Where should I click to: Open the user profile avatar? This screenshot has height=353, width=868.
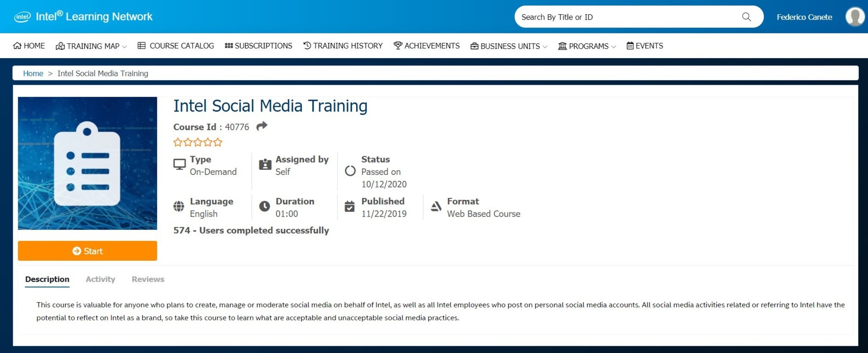854,17
